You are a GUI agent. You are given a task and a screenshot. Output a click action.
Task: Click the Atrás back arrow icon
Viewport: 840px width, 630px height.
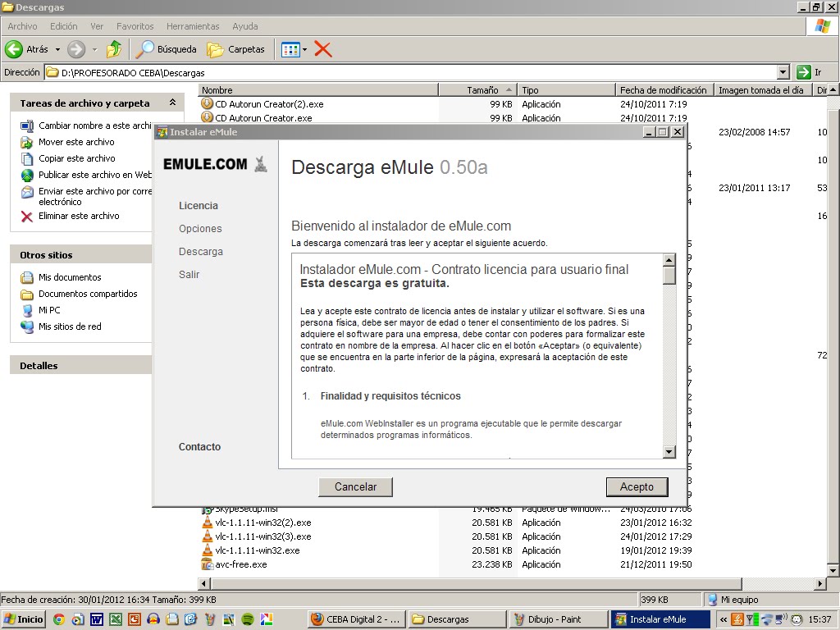[x=14, y=49]
